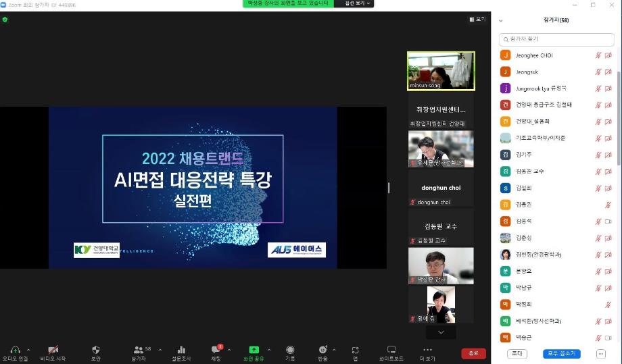
Task: Open the 설문조사 poll icon
Action: [181, 350]
